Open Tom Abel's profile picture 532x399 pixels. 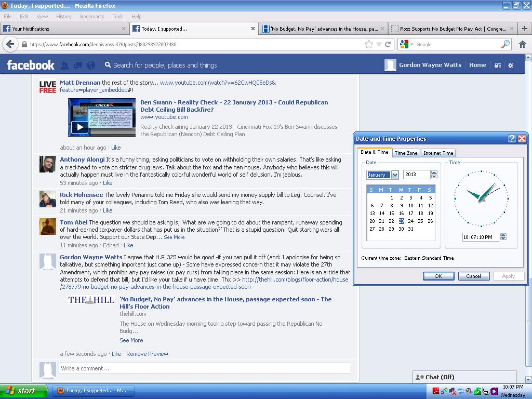point(47,227)
